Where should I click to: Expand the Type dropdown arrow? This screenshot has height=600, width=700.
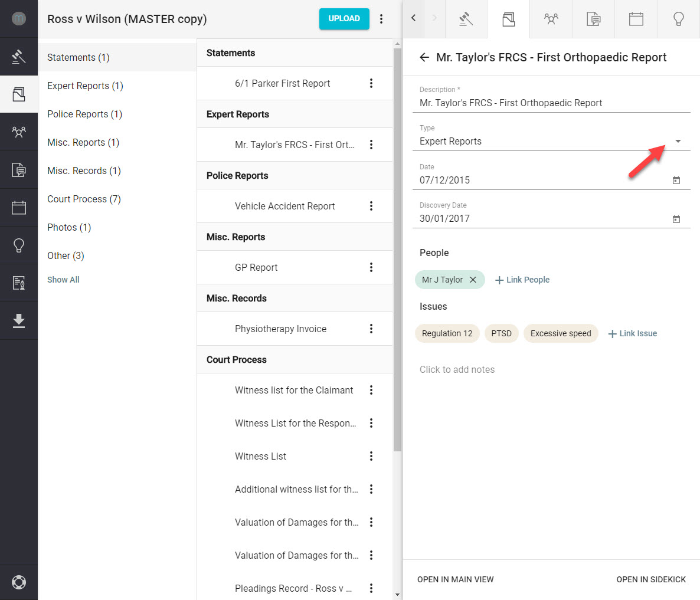[x=678, y=141]
